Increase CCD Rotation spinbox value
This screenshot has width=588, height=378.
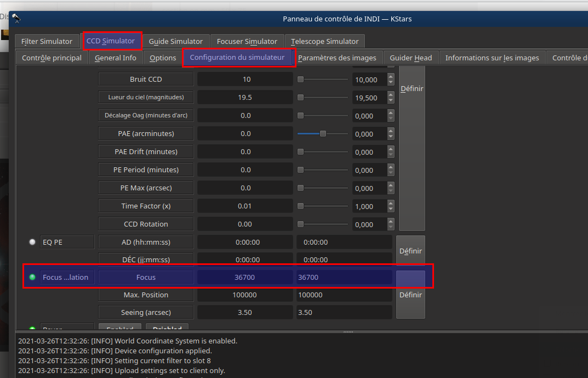click(x=391, y=221)
